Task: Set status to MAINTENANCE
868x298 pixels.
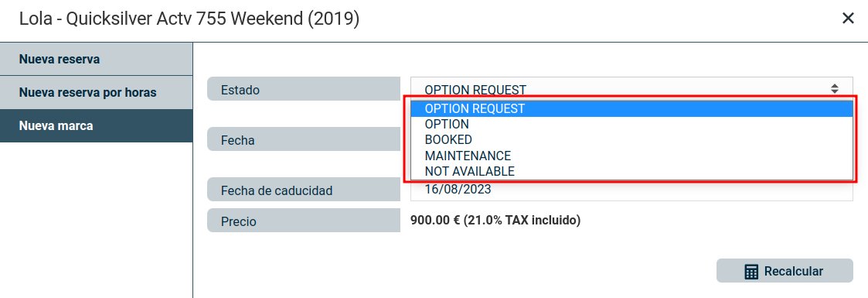Action: [631, 156]
